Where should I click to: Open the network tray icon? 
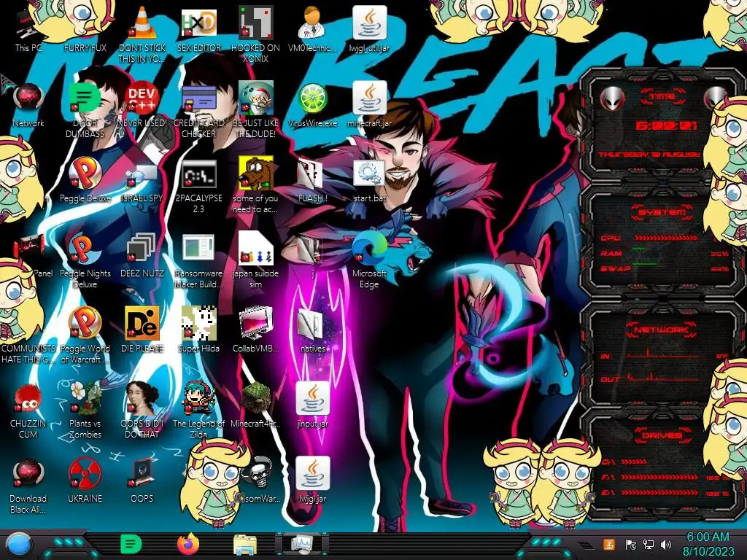(649, 544)
